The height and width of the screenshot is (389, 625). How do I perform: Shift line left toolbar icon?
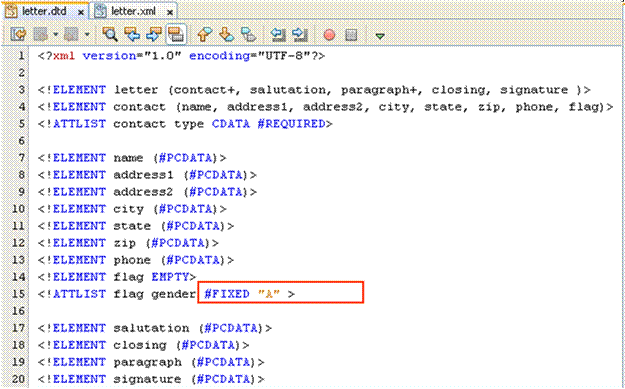coord(278,35)
